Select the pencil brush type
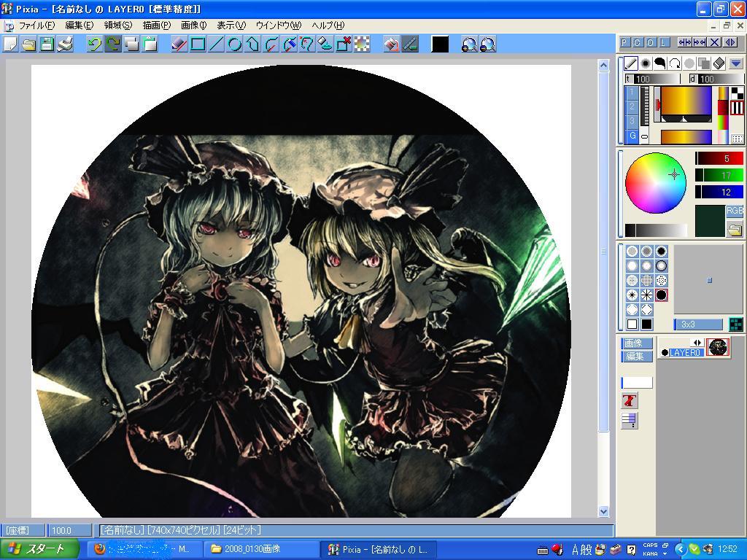The width and height of the screenshot is (747, 560). (x=631, y=63)
